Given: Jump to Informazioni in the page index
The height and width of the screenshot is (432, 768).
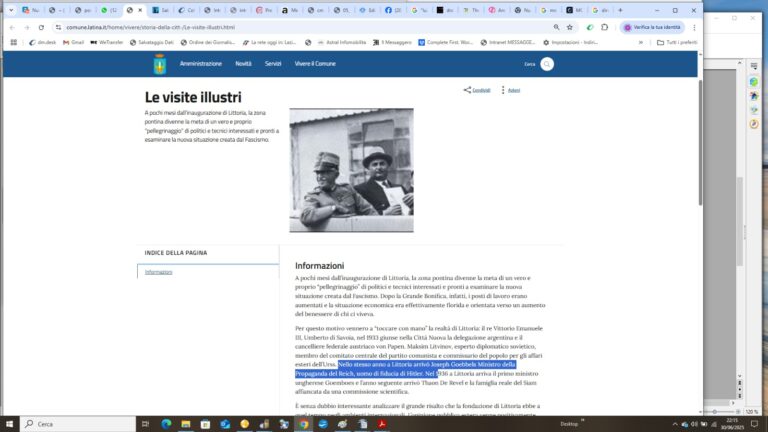Looking at the screenshot, I should [x=158, y=272].
